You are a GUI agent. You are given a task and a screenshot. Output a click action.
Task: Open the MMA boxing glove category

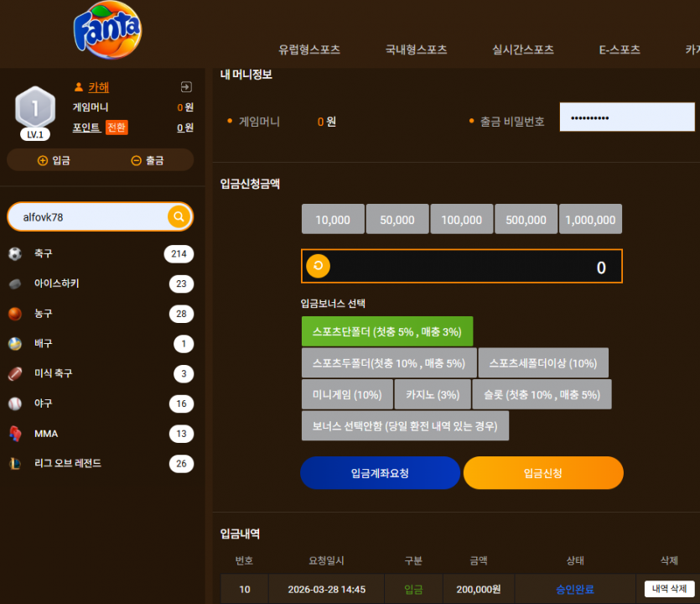tap(101, 434)
